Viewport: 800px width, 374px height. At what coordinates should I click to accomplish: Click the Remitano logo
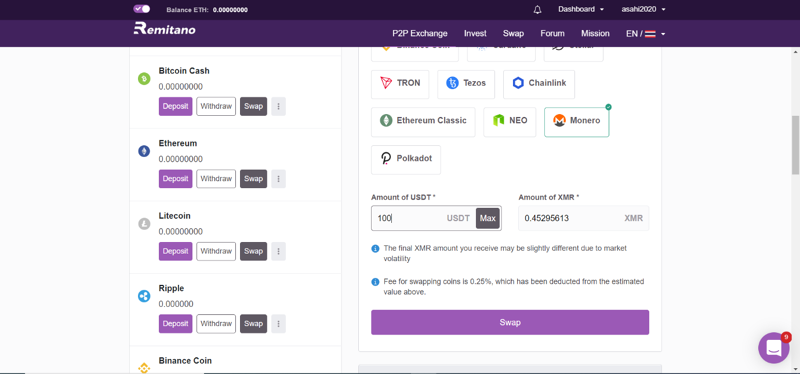click(x=164, y=29)
